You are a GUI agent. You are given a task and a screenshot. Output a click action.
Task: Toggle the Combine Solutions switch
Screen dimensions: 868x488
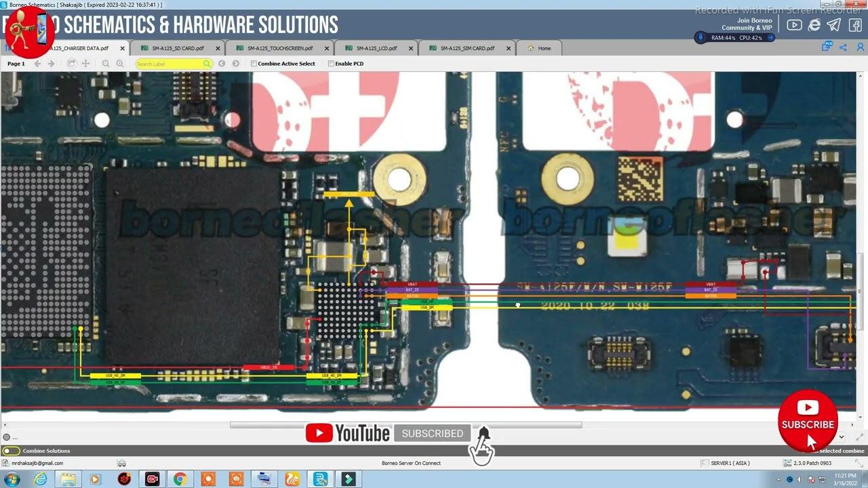pos(11,451)
